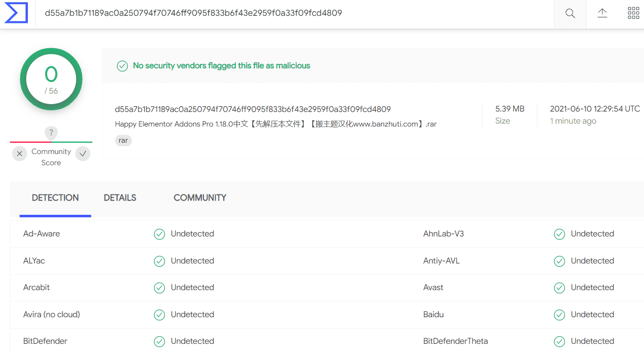Viewport: 644px width, 353px height.
Task: Click the Avast undetected check icon
Action: click(559, 288)
